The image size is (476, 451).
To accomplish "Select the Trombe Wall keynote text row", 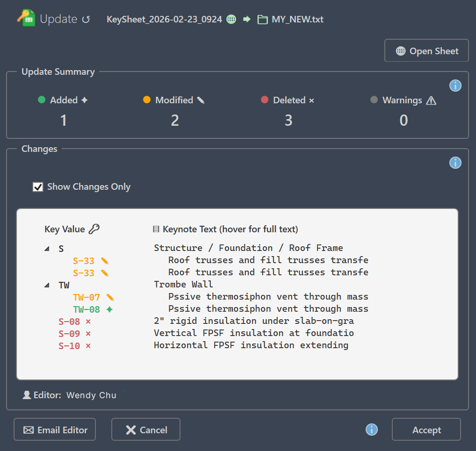I will [183, 285].
